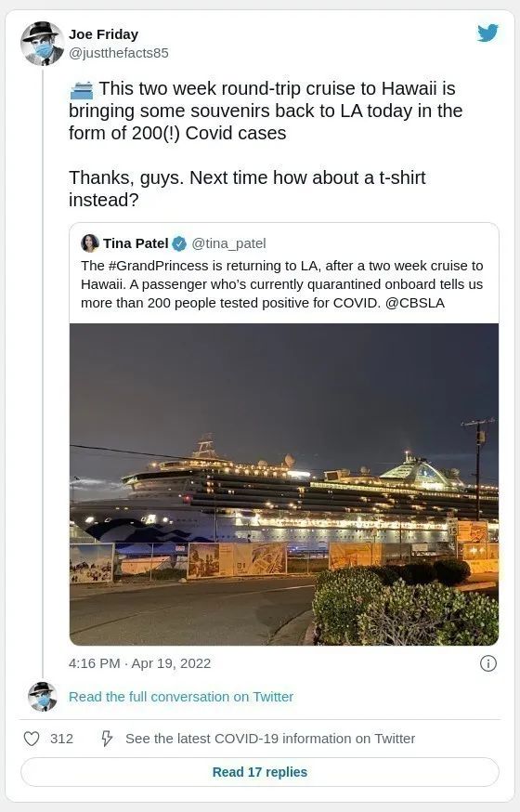Viewport: 520px width, 812px height.
Task: Click the Twitter bird logo
Action: pos(487,33)
